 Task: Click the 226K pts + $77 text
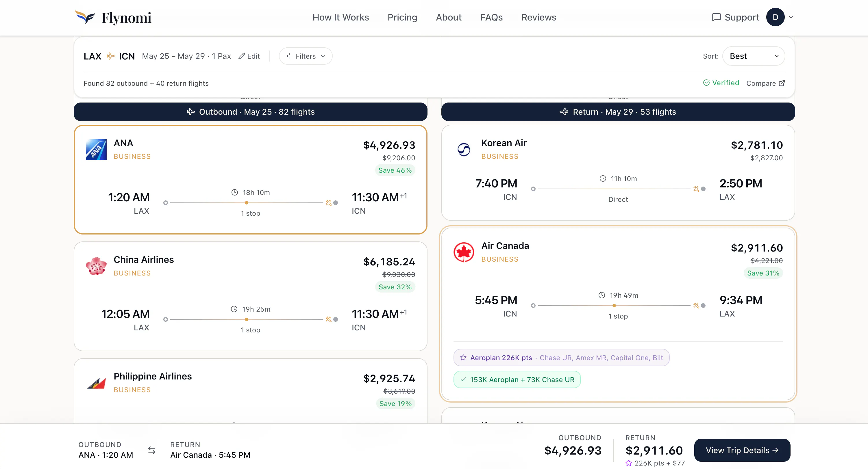(x=659, y=463)
